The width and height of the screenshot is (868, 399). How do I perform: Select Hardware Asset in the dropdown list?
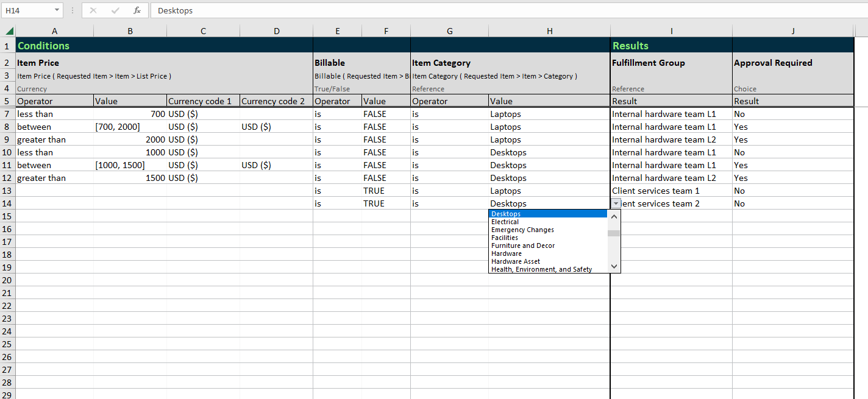pyautogui.click(x=515, y=261)
